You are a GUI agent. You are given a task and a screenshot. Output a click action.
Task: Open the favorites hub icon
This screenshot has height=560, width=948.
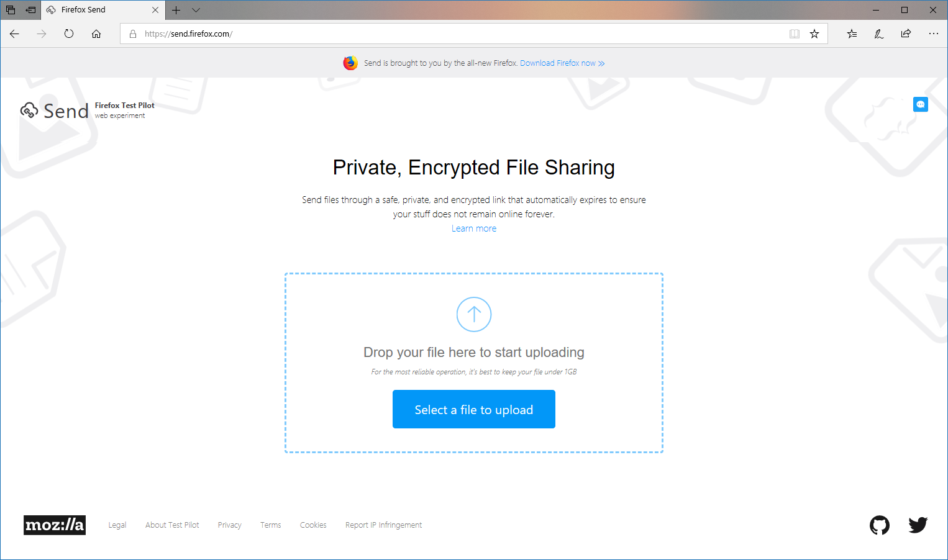[852, 34]
